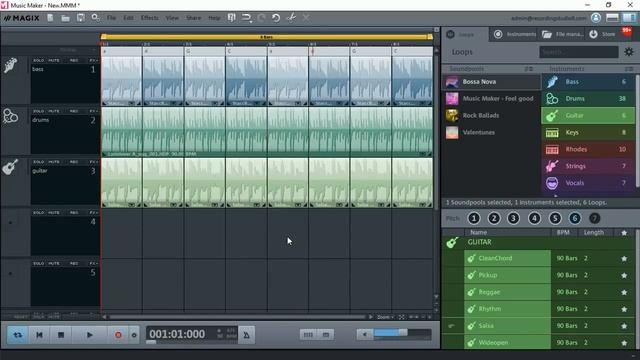This screenshot has width=640, height=360.
Task: Click the speaker volume icon
Action: [364, 335]
